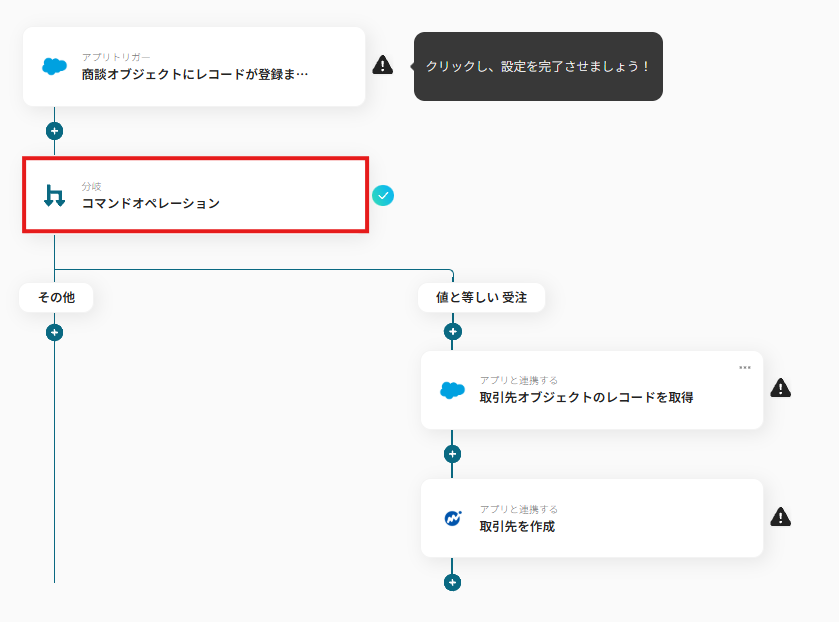Dismiss the クリックし、設定を完了させましょう tooltip
Image resolution: width=839 pixels, height=622 pixels.
[538, 67]
